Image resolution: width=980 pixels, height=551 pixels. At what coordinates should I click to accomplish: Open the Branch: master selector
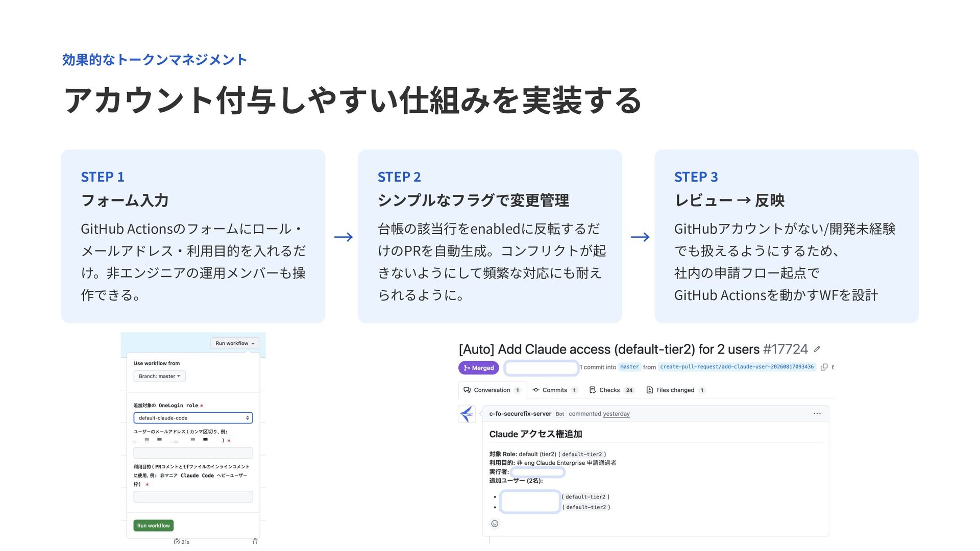pyautogui.click(x=159, y=377)
